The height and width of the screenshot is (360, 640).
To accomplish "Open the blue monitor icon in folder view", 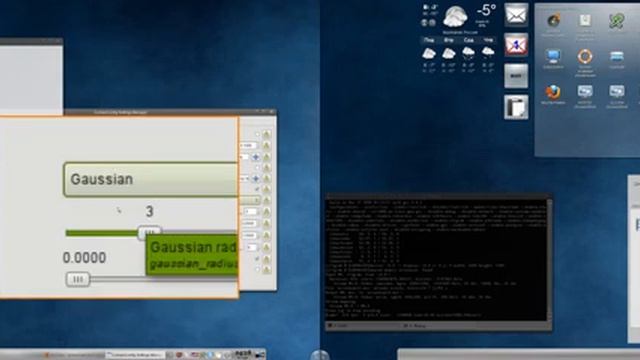I will coord(553,56).
